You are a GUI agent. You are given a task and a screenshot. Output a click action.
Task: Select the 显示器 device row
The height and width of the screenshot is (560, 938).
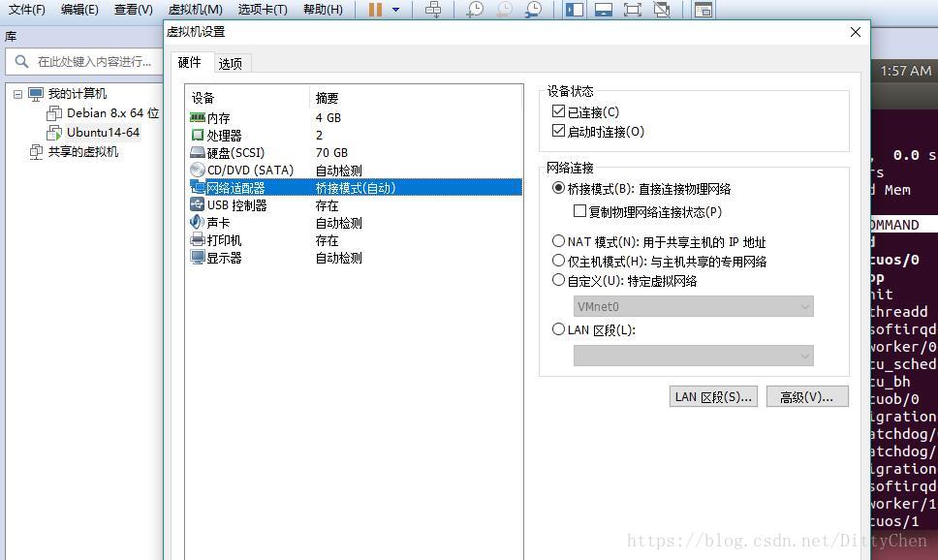tap(356, 258)
